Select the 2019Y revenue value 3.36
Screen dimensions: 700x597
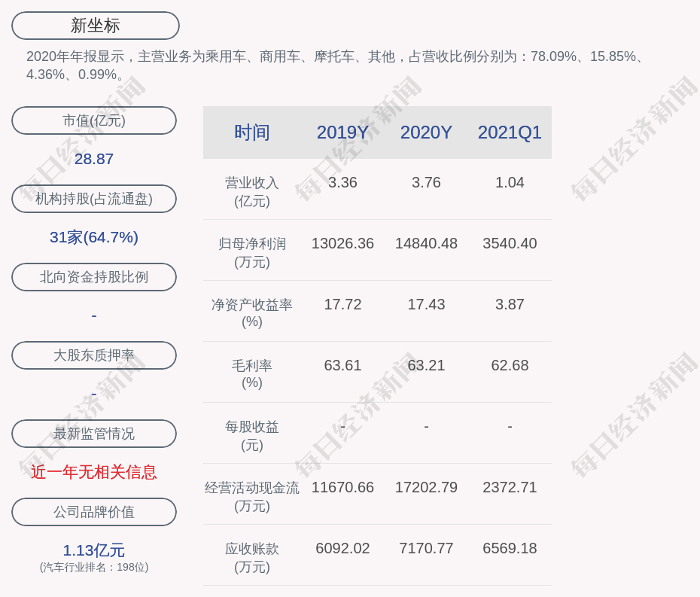pyautogui.click(x=342, y=183)
